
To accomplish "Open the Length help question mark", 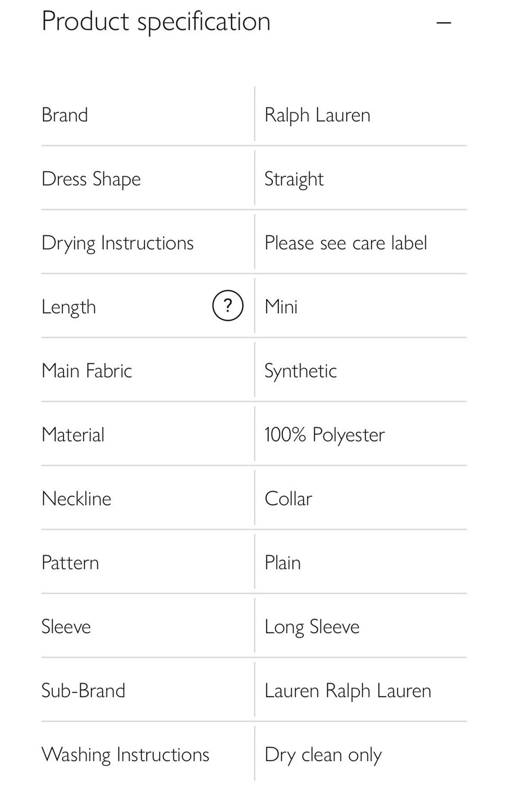I will pyautogui.click(x=228, y=306).
